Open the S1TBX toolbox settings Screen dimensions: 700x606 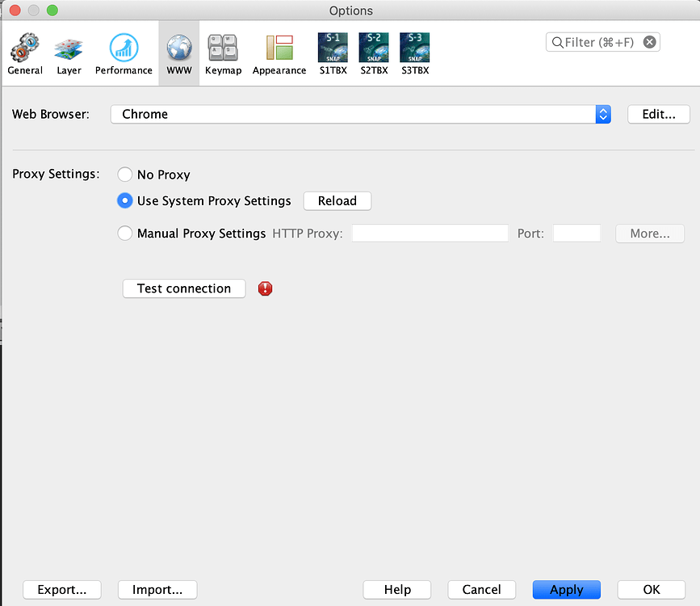point(333,54)
